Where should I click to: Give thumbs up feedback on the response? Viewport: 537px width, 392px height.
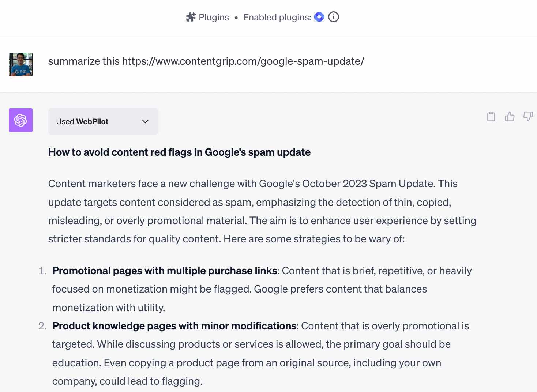point(510,116)
